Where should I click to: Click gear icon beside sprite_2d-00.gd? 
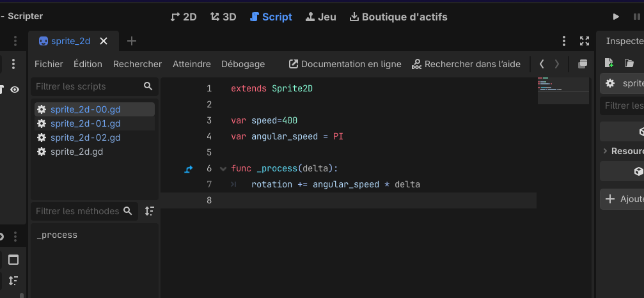42,109
